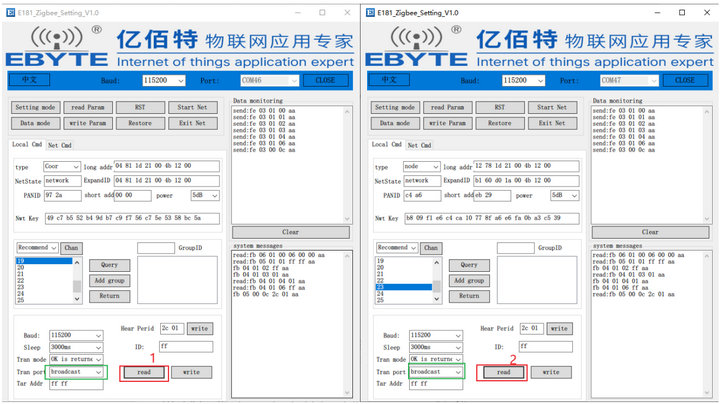Click Hear Perid write button in left window

tap(200, 329)
